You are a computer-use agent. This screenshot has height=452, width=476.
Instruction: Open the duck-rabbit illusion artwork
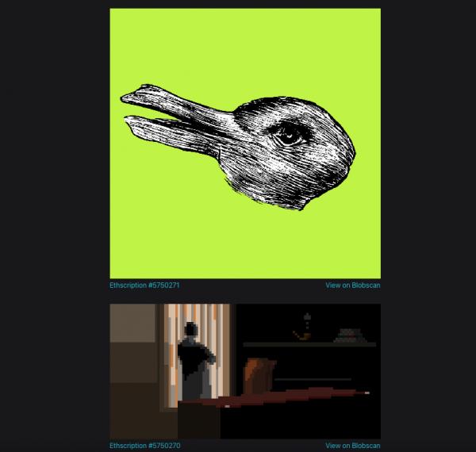point(245,143)
